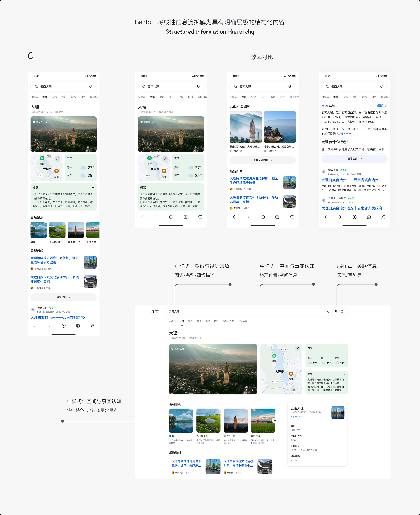Open the 百科 tab in the desktop layout

(216, 322)
